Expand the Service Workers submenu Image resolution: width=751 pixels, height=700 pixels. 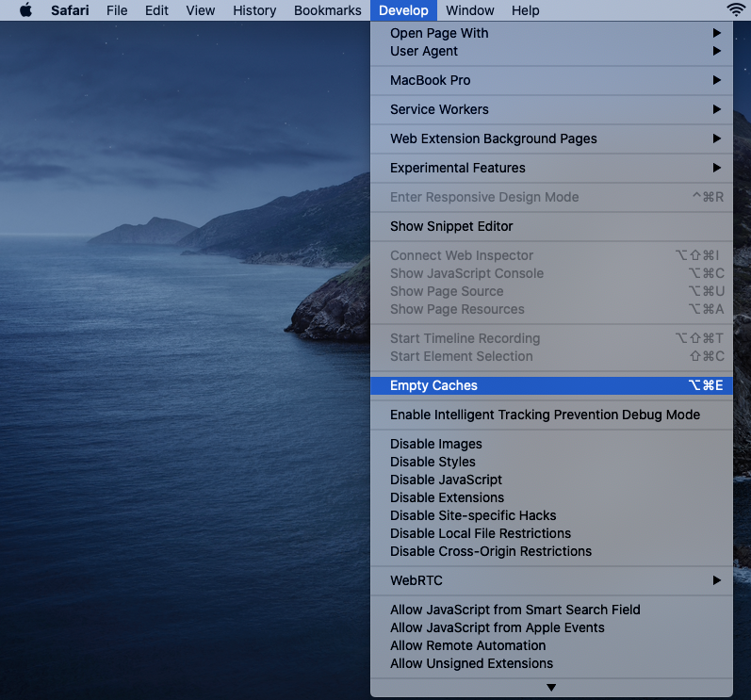coord(551,109)
